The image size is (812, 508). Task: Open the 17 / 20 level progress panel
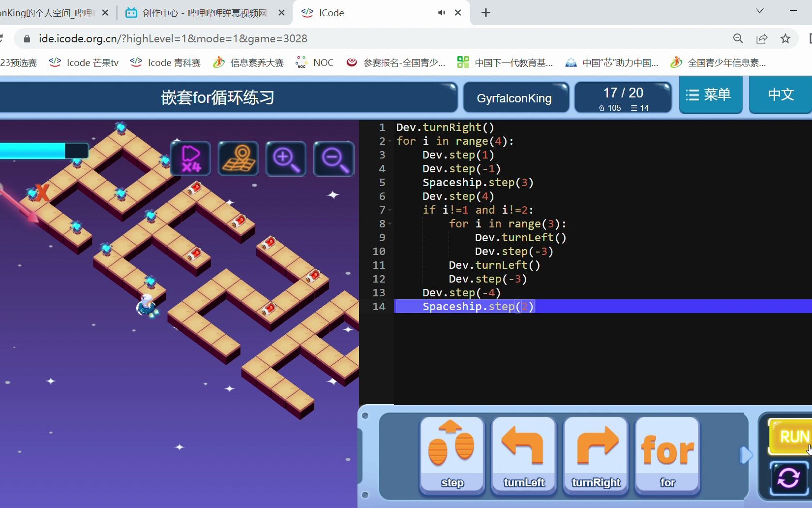[x=623, y=98]
